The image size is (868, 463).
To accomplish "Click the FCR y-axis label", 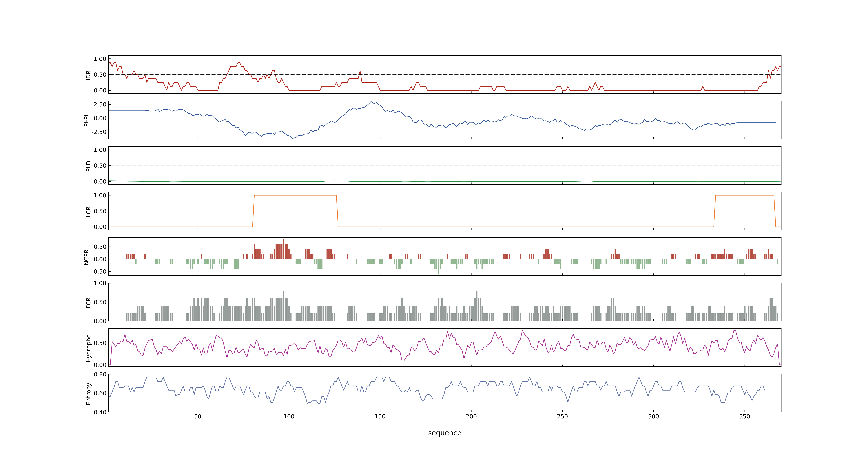I will 88,303.
